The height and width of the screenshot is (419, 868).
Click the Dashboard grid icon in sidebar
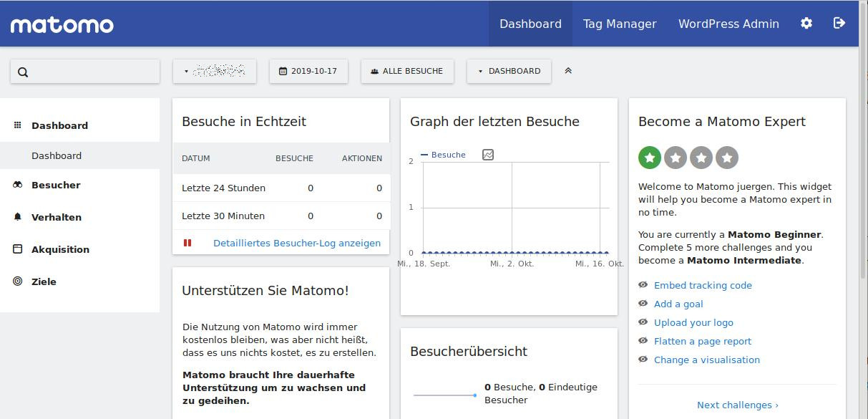(x=18, y=125)
